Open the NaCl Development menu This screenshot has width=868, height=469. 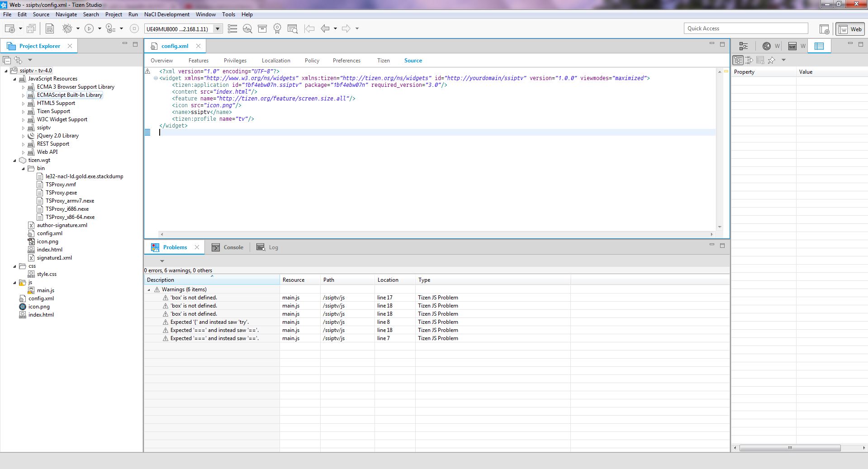click(166, 14)
